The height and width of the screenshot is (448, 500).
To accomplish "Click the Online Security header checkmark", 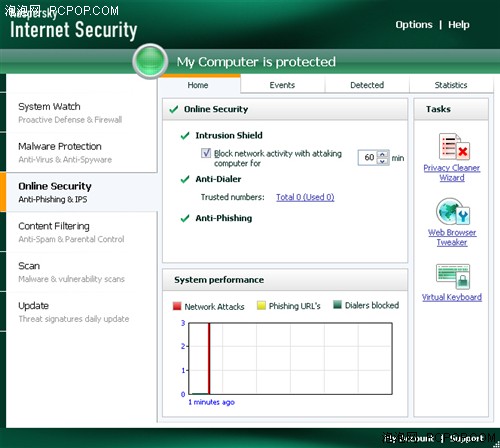I will [x=174, y=109].
